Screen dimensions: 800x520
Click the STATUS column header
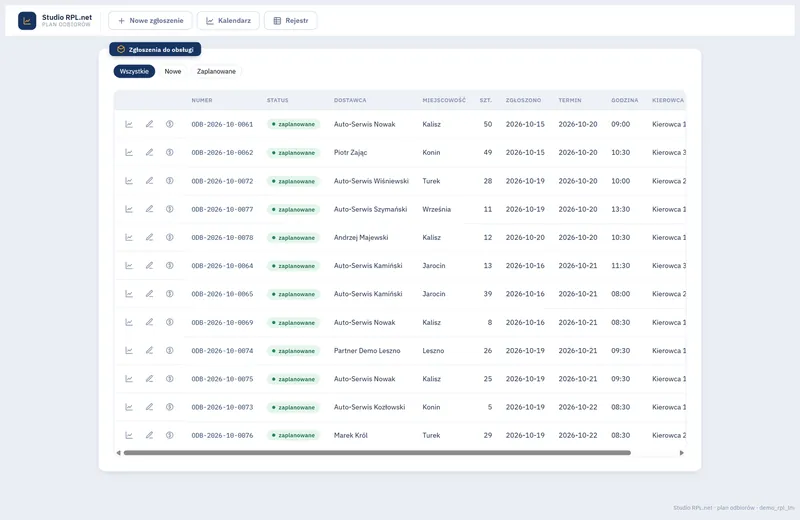click(278, 100)
